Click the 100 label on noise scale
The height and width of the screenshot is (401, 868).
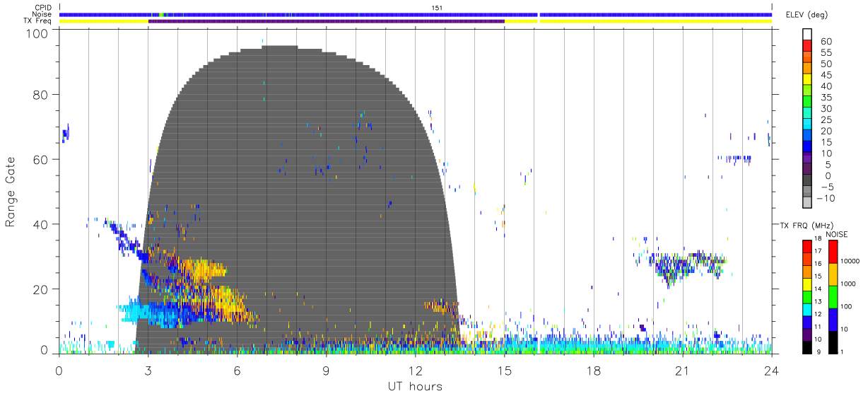point(848,307)
